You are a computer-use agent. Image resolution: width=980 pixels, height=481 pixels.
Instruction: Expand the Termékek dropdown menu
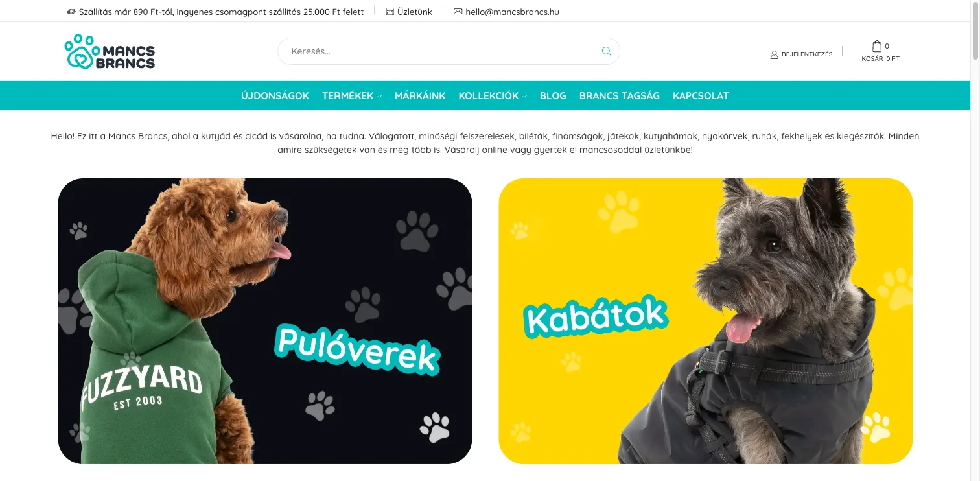[x=352, y=95]
